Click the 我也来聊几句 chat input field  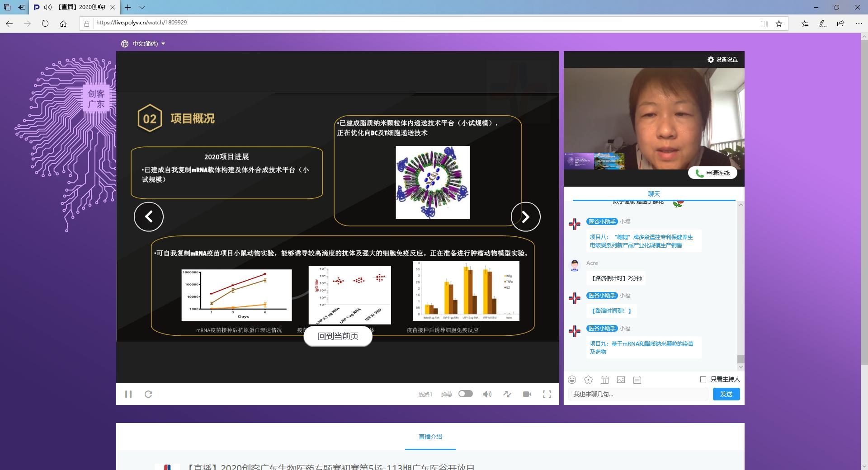click(637, 394)
